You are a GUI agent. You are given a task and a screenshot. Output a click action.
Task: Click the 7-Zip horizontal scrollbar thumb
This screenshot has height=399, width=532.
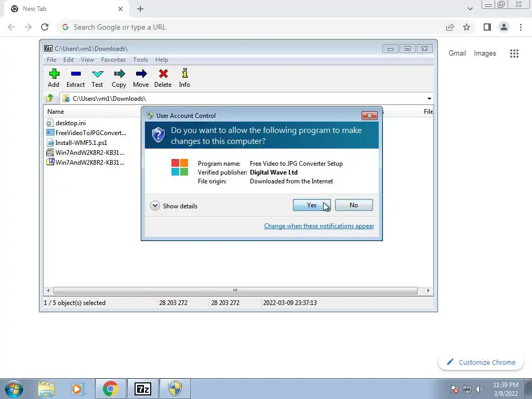[x=235, y=291]
